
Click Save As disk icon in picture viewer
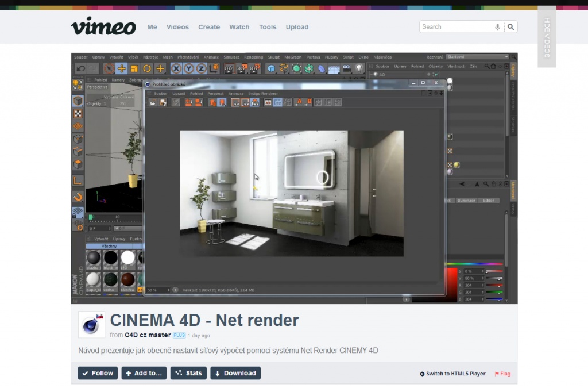(x=163, y=102)
